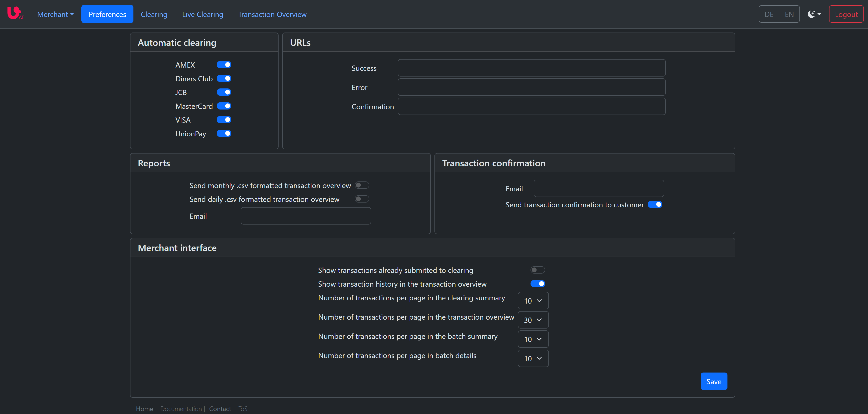
Task: Open the Merchant dropdown menu
Action: coord(55,14)
